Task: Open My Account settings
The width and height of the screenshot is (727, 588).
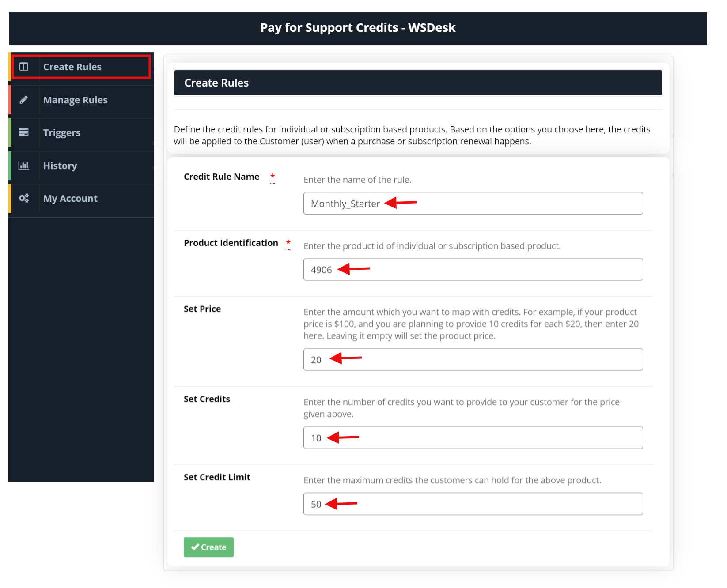Action: tap(81, 199)
